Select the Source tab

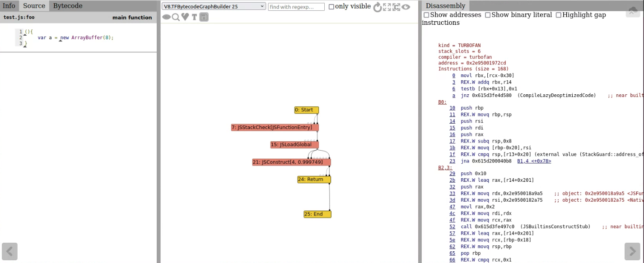34,6
